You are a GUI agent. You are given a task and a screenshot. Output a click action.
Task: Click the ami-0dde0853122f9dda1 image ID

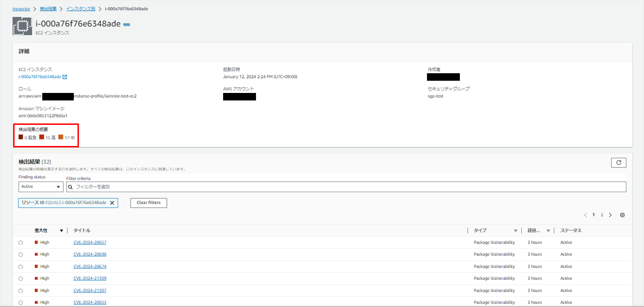click(x=43, y=115)
